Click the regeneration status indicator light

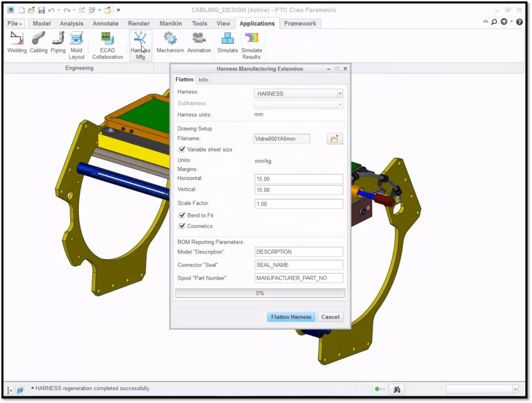point(377,389)
